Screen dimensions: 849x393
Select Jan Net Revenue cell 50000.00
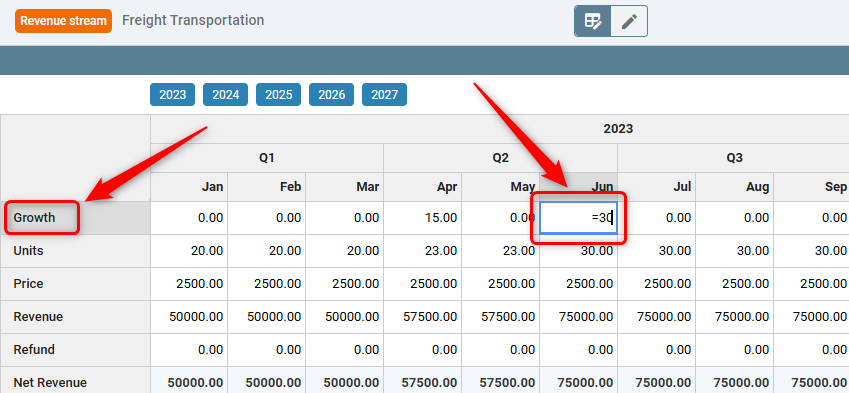[x=189, y=381]
